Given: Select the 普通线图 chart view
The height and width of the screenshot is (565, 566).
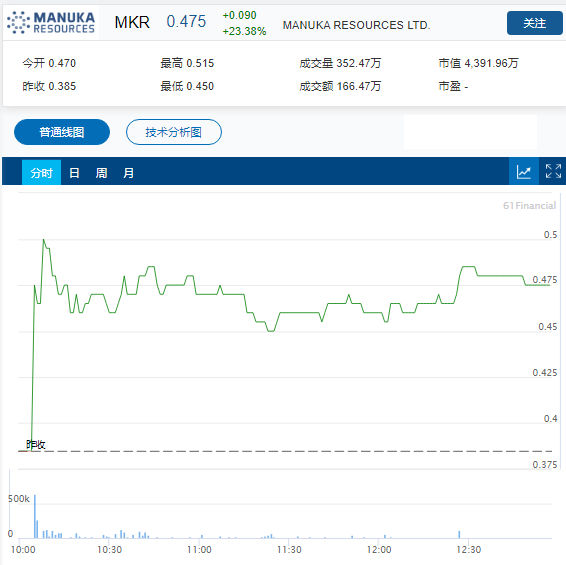Looking at the screenshot, I should pyautogui.click(x=62, y=132).
